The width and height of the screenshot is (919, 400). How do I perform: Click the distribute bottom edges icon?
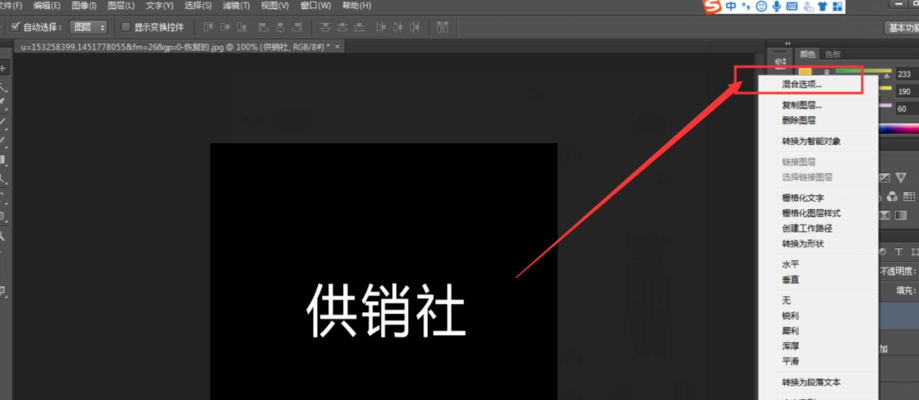(x=359, y=27)
